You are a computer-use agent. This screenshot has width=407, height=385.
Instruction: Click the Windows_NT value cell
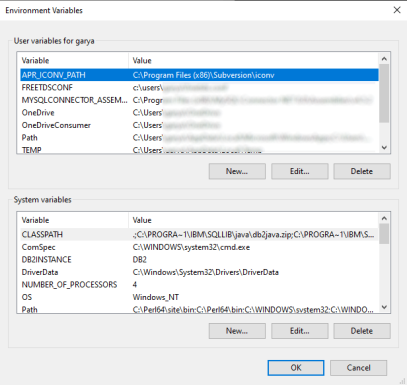pyautogui.click(x=156, y=297)
